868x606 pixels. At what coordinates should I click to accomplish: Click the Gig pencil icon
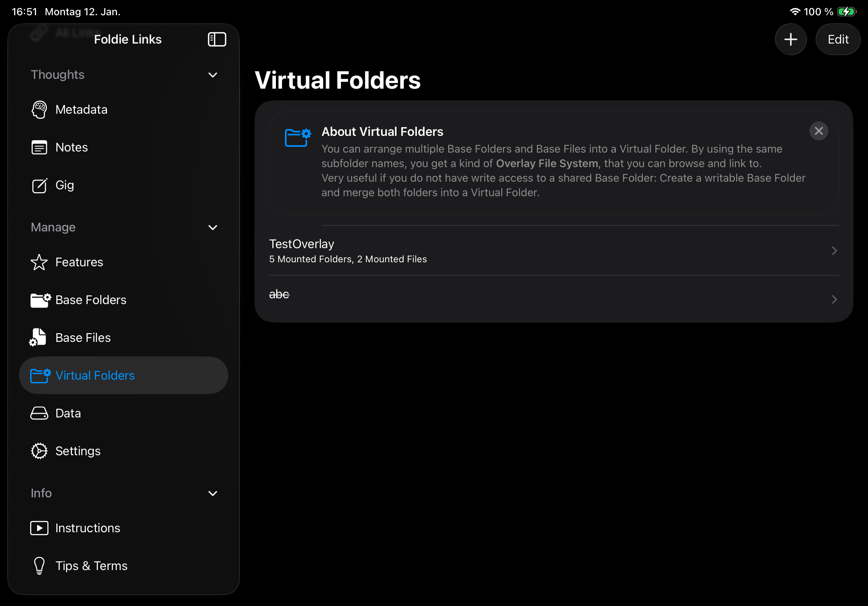coord(39,186)
